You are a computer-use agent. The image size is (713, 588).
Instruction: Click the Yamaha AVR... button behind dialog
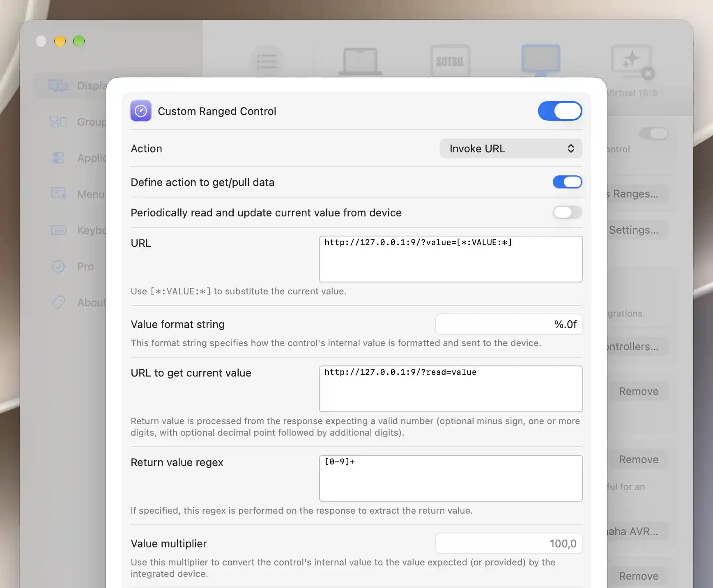click(x=638, y=531)
